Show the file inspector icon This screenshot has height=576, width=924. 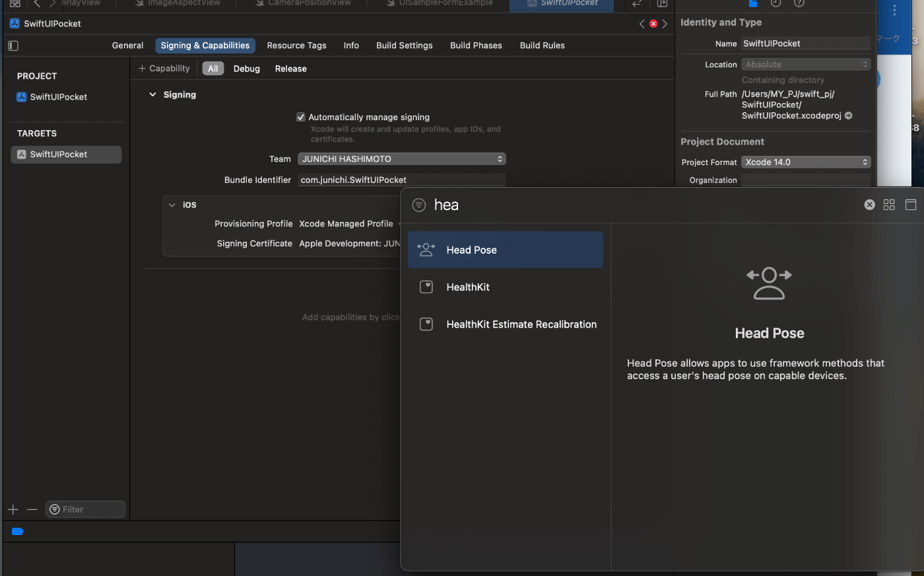pyautogui.click(x=753, y=3)
